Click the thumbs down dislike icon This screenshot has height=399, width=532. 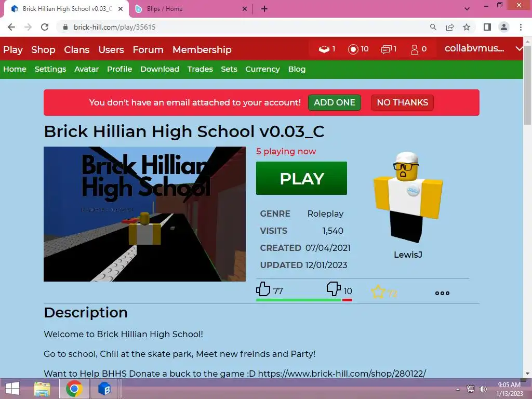click(x=334, y=289)
